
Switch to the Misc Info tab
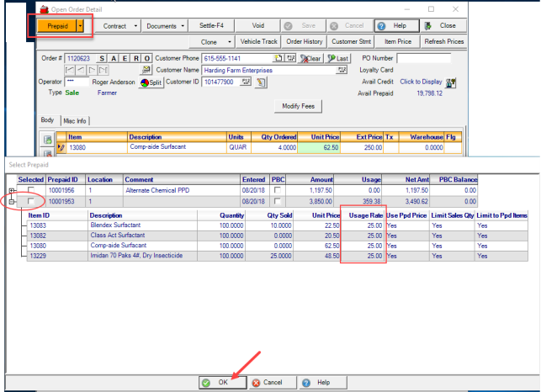[x=74, y=121]
